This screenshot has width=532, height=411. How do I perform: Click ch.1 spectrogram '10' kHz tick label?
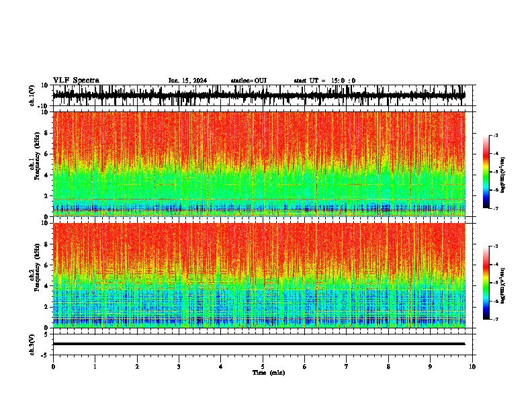click(x=45, y=112)
